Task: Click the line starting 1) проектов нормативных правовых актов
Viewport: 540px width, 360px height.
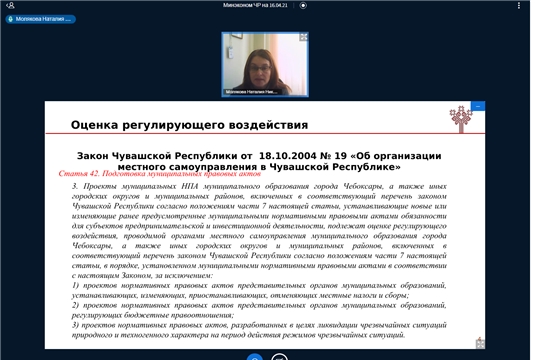Action: pos(259,286)
